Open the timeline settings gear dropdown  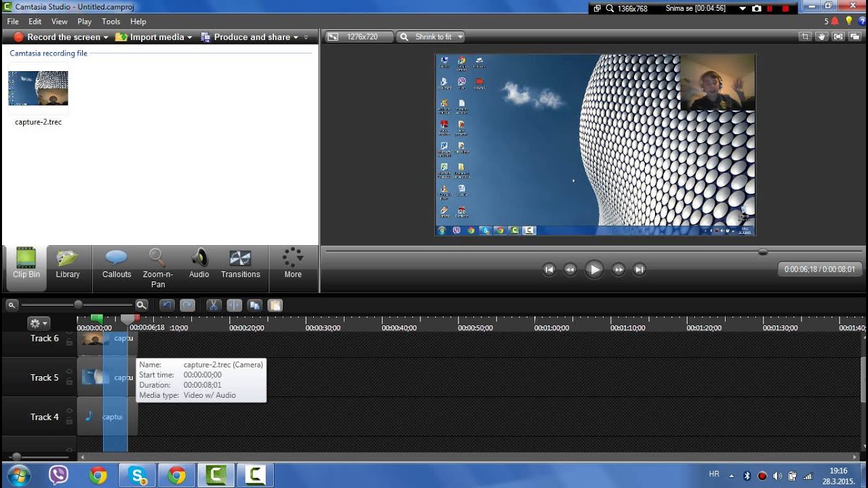pyautogui.click(x=38, y=323)
